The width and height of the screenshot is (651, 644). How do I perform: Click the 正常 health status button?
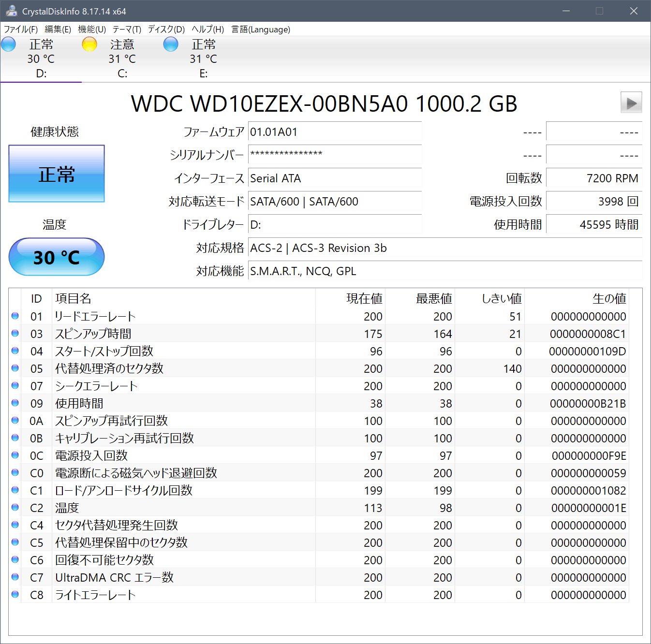coord(57,174)
